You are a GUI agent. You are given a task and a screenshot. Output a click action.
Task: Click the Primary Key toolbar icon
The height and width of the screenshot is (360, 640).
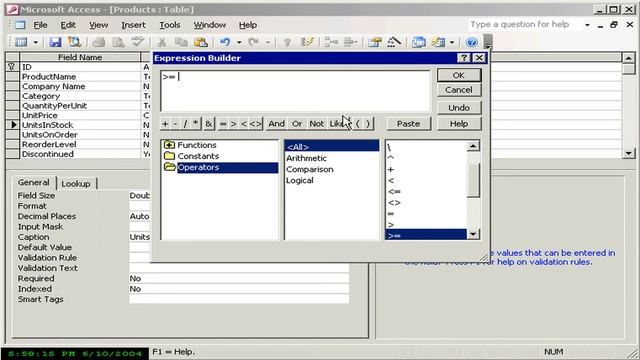coord(287,42)
